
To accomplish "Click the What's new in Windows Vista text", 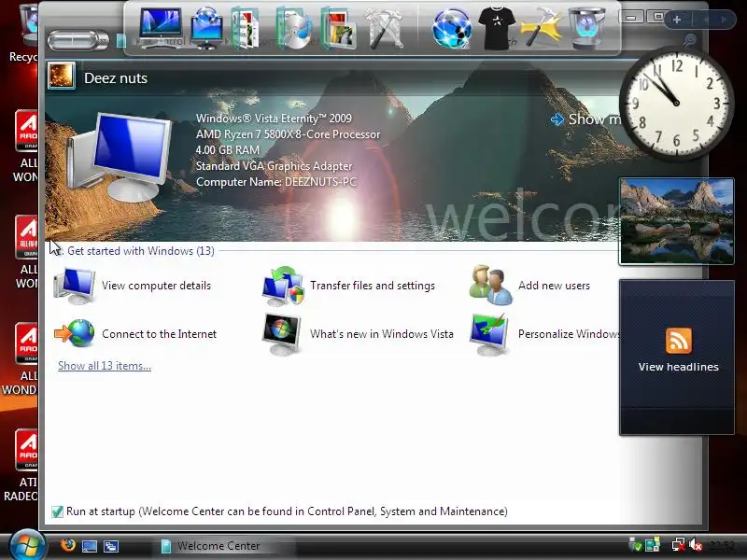I will 382,334.
